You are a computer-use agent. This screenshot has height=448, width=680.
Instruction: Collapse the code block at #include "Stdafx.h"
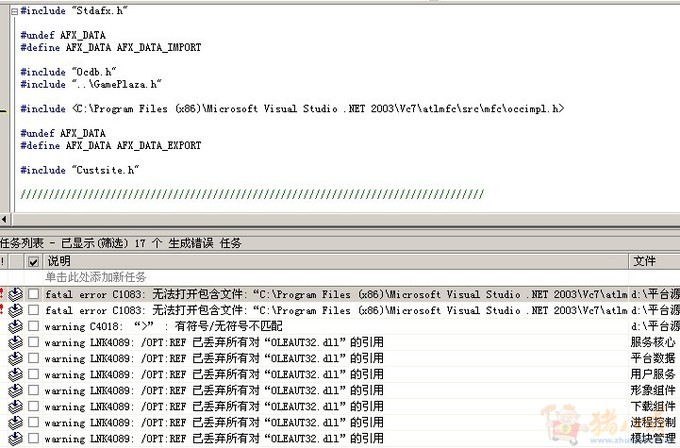pos(14,11)
